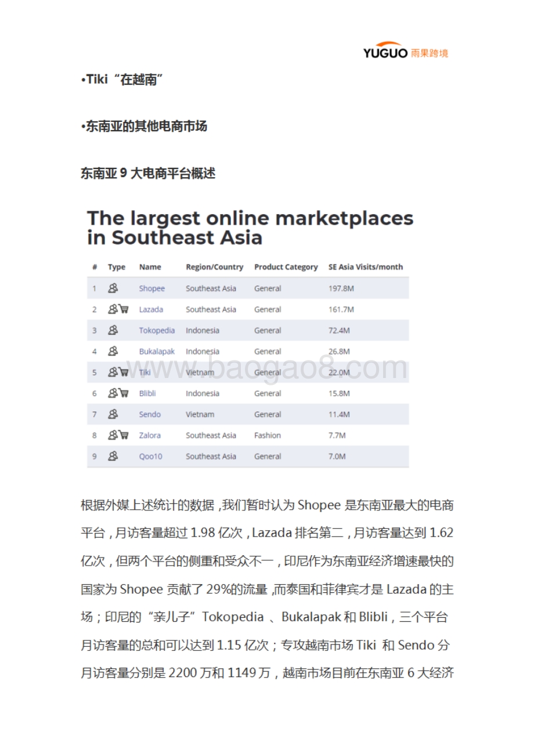This screenshot has width=534, height=756.
Task: Click 'Southeast Asia' region in Lazada row
Action: tap(211, 309)
